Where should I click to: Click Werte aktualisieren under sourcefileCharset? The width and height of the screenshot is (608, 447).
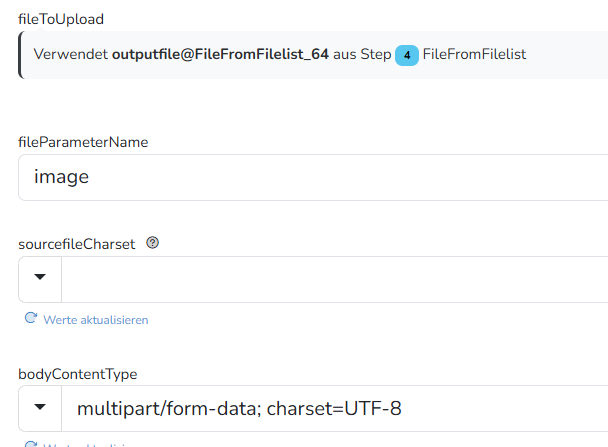pos(96,320)
